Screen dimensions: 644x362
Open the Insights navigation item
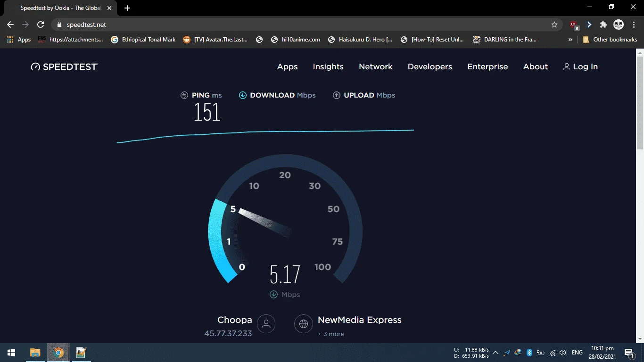(328, 67)
